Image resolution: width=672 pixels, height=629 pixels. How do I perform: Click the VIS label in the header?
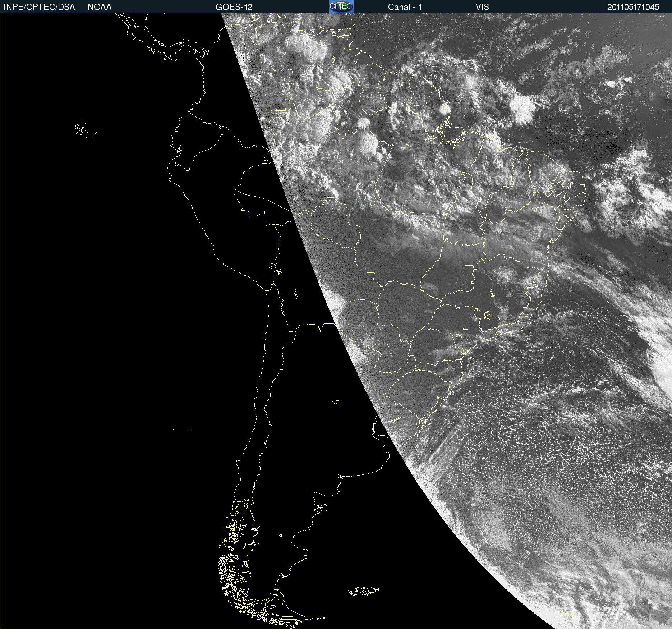(482, 7)
